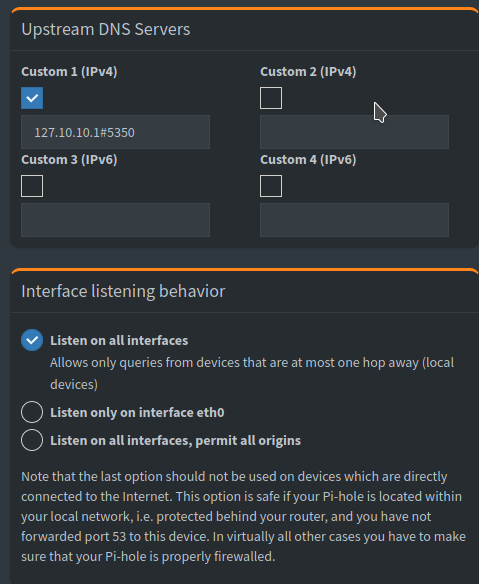Select the Custom 4 (IPv6) text box

pos(354,220)
